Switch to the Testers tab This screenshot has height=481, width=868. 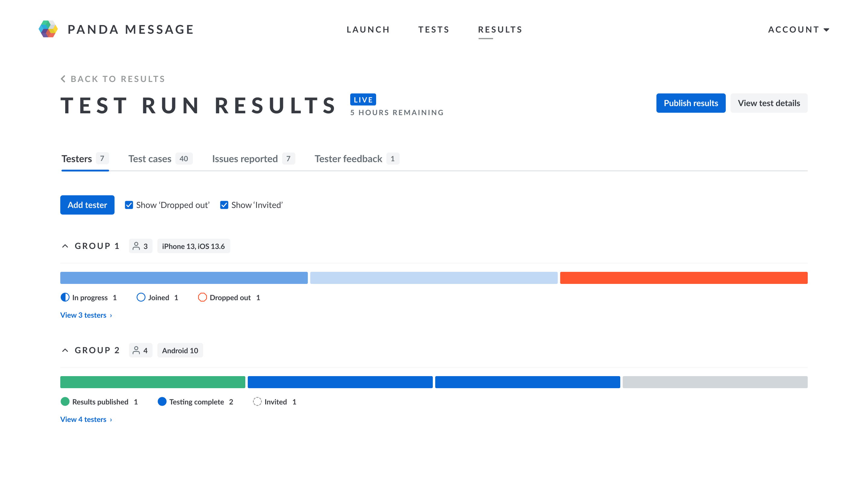click(x=85, y=159)
